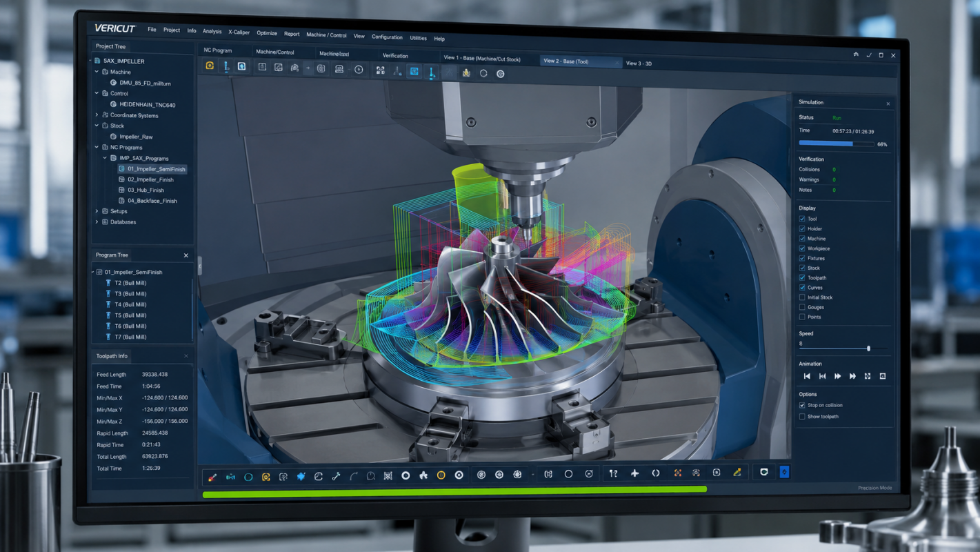
Task: Collapse the 5AX_IMPELLER root node
Action: point(90,61)
